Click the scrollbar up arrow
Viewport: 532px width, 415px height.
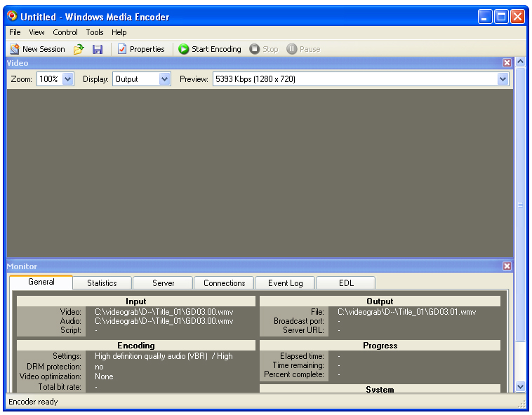click(521, 62)
